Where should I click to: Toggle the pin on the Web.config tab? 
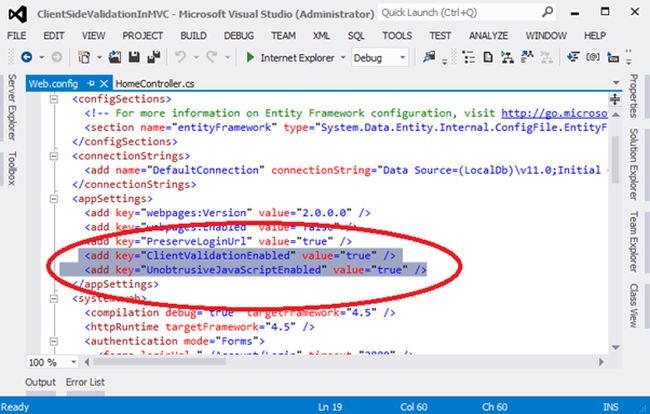pyautogui.click(x=91, y=84)
